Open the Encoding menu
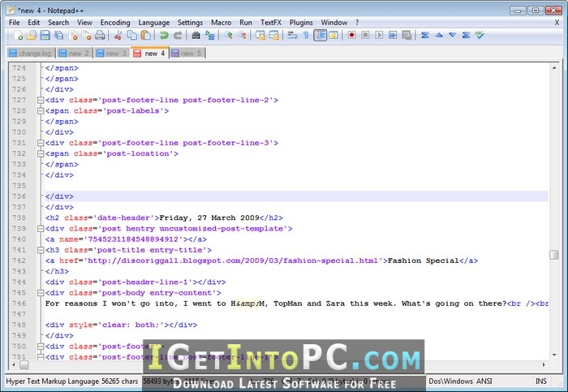Image resolution: width=568 pixels, height=392 pixels. 115,23
